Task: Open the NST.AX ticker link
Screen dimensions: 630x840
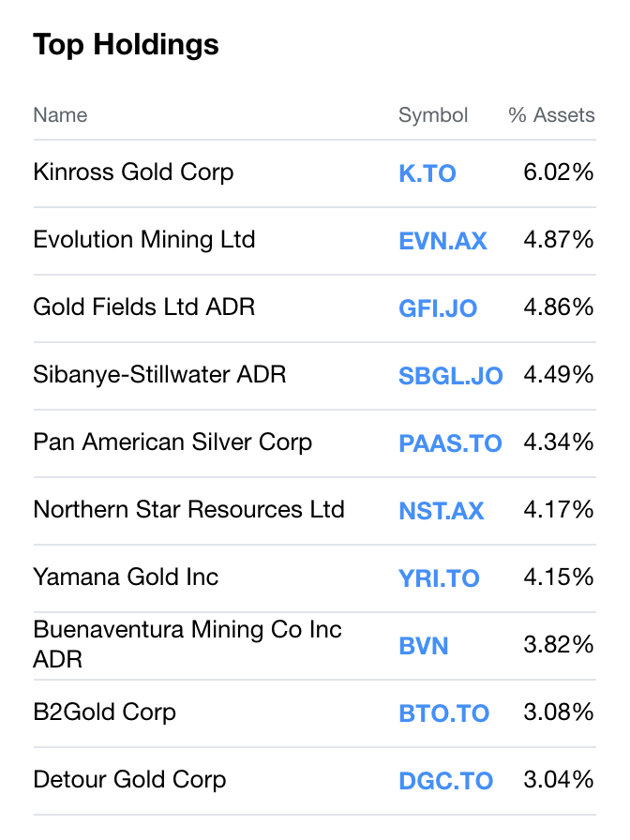Action: tap(441, 511)
